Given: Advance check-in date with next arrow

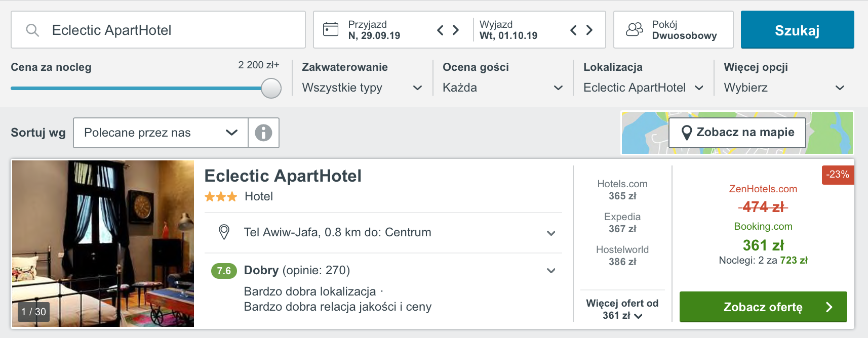Looking at the screenshot, I should click(x=456, y=30).
